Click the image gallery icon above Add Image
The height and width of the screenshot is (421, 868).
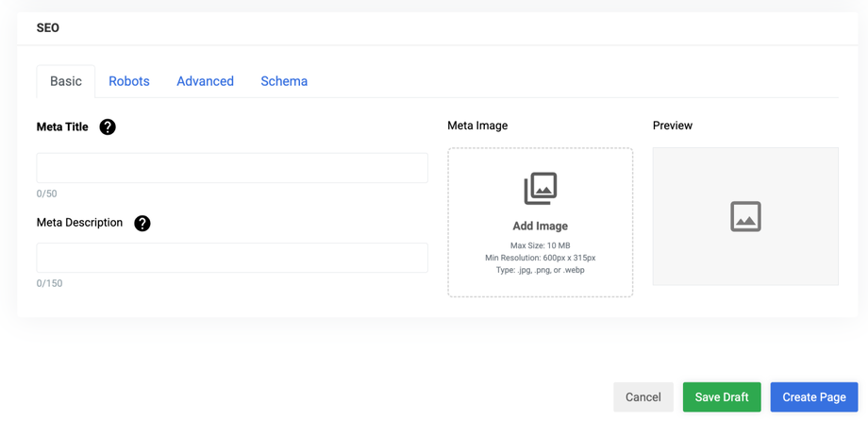(x=541, y=189)
